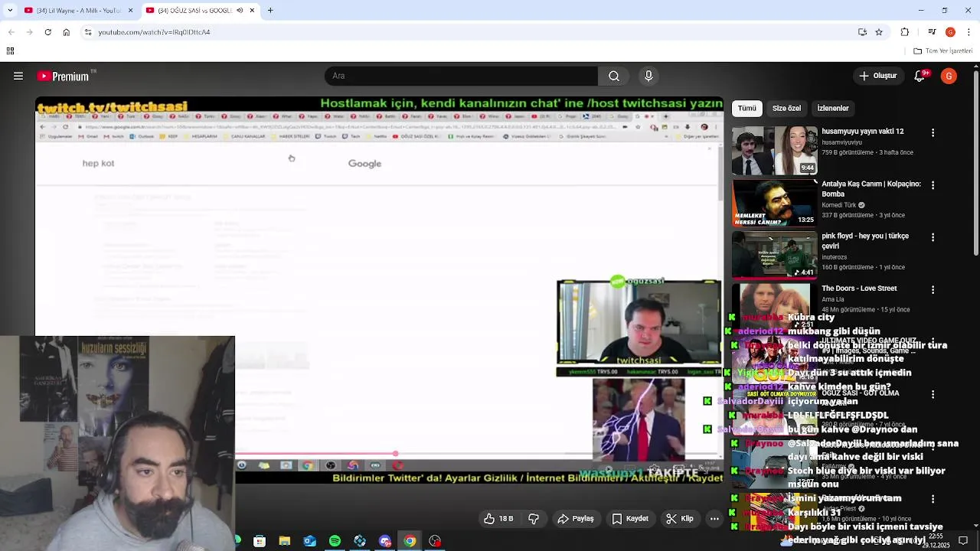The width and height of the screenshot is (980, 551).
Task: Open options for Antalya Kaş Canım video
Action: (x=933, y=185)
